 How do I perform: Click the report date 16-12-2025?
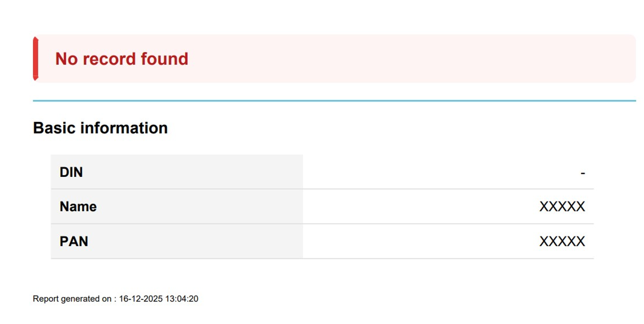[x=140, y=299]
